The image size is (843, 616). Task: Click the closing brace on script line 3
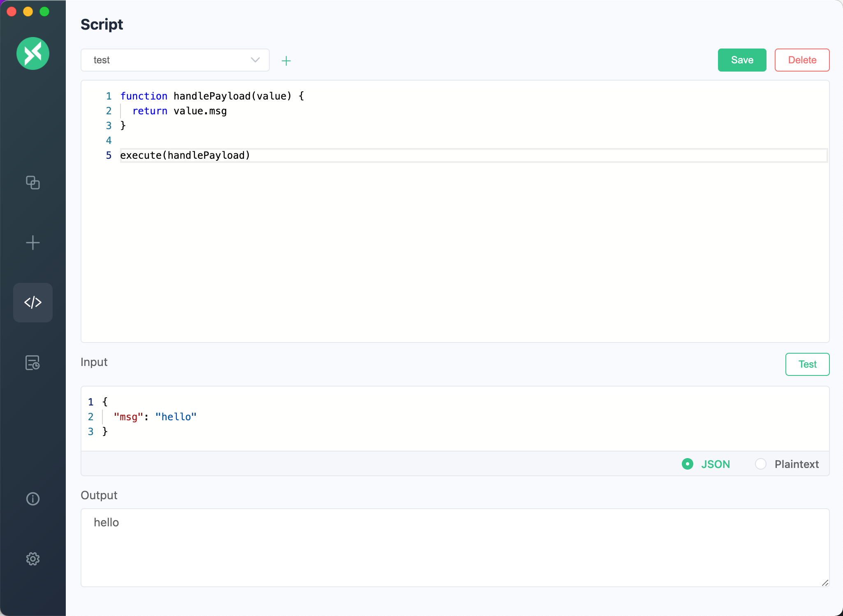[x=123, y=125]
